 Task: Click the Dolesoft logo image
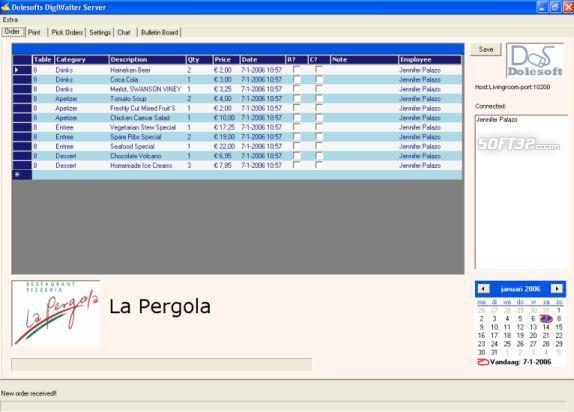click(x=535, y=60)
